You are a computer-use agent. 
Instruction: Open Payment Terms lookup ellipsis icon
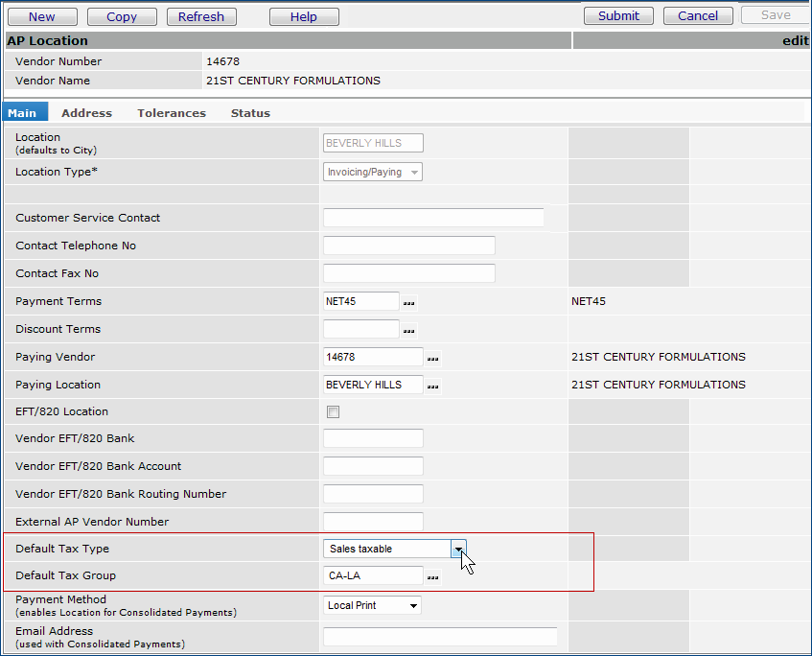click(409, 302)
